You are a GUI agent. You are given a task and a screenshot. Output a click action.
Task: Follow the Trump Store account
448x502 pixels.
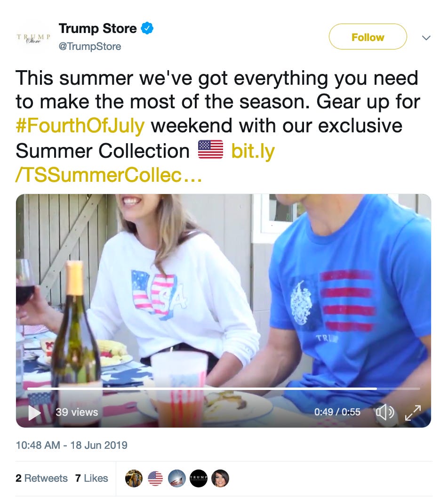pyautogui.click(x=368, y=37)
